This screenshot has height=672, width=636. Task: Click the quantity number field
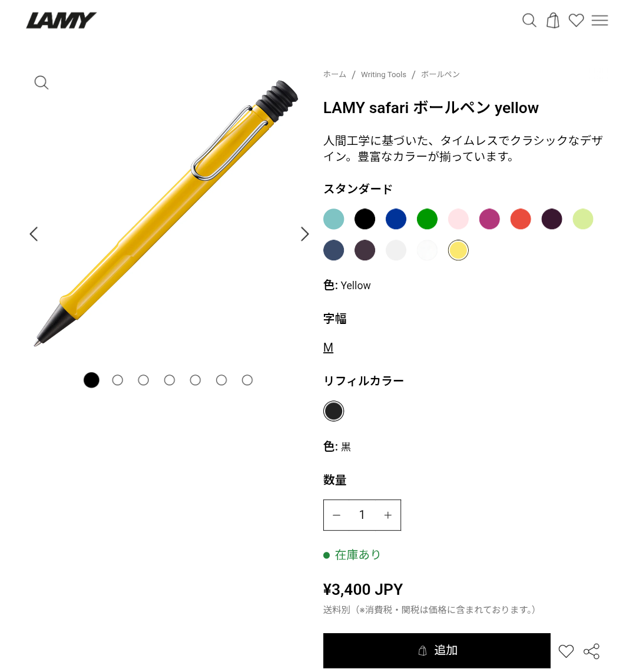[x=362, y=515]
